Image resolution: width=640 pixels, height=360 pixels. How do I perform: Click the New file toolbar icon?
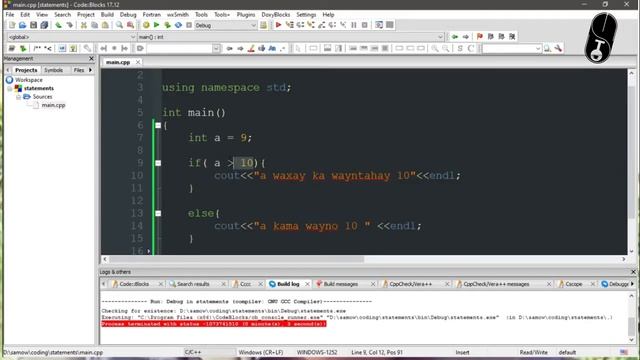pos(12,25)
